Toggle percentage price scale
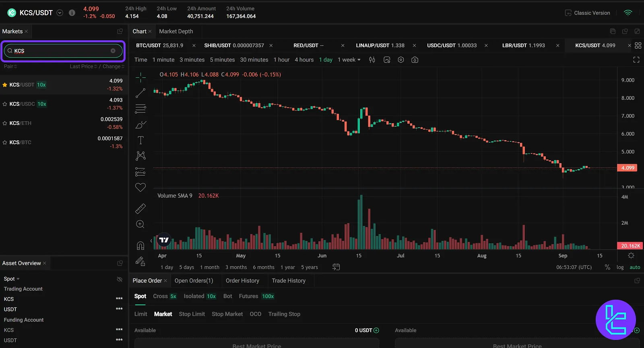644x348 pixels. (x=607, y=267)
